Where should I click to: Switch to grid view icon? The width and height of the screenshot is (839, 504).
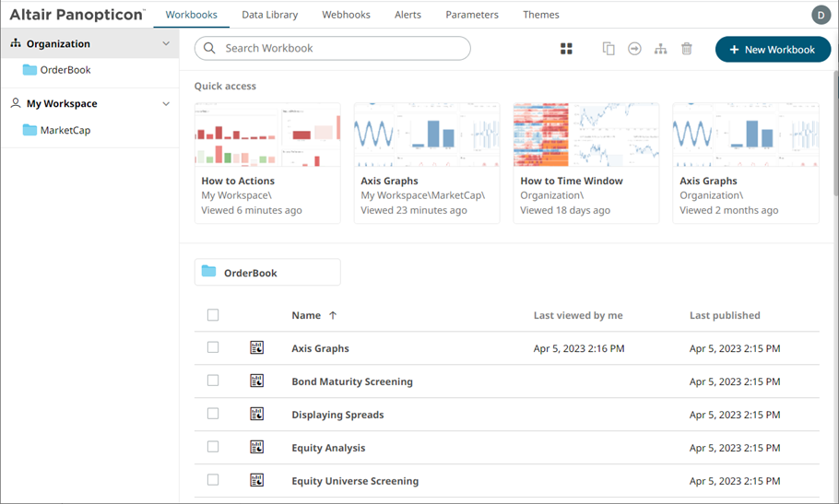(566, 49)
